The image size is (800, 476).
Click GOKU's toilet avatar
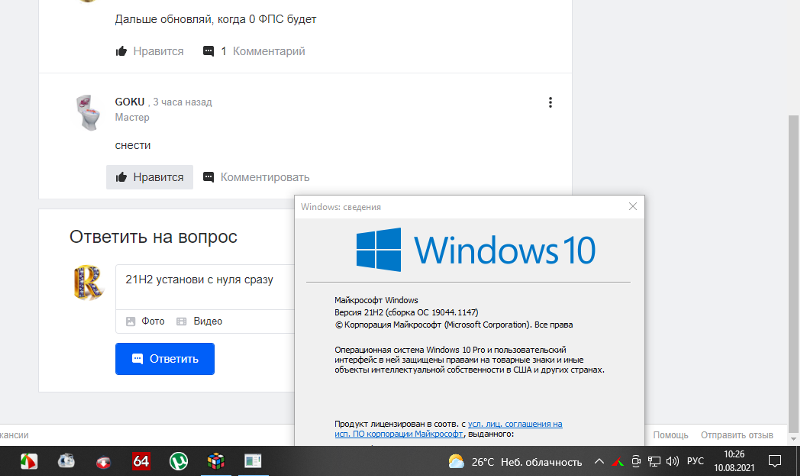coord(89,112)
